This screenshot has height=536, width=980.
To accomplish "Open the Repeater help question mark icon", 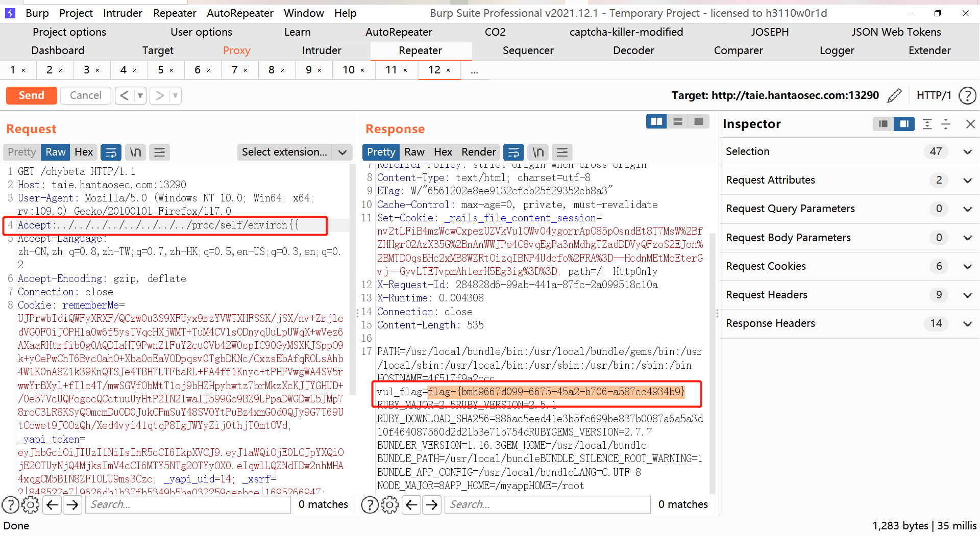I will point(967,95).
